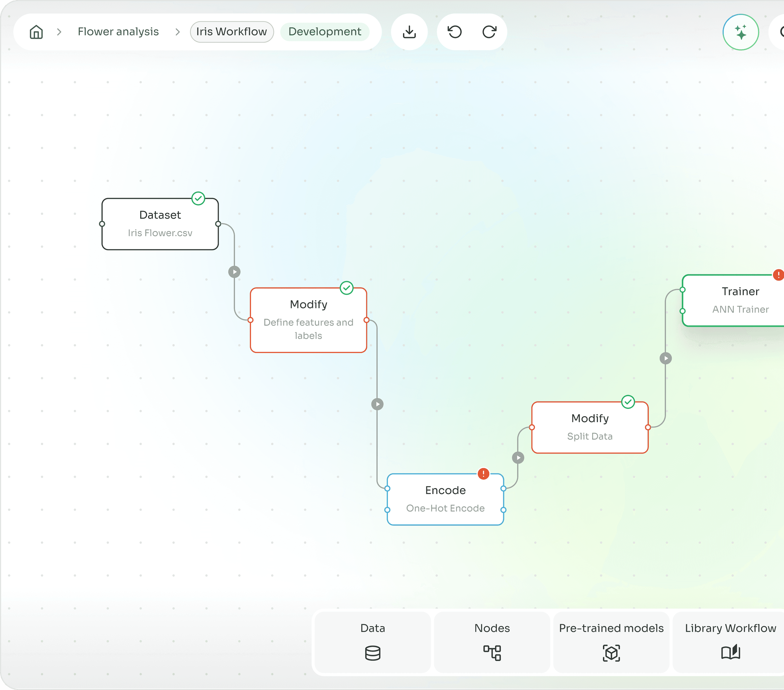This screenshot has width=784, height=690.
Task: Click the undo arrow icon
Action: [454, 32]
